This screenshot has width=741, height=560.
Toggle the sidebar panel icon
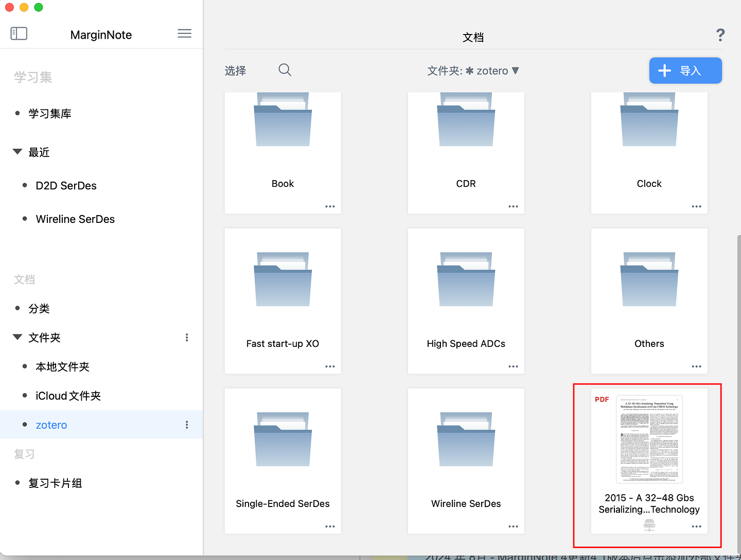coord(19,33)
